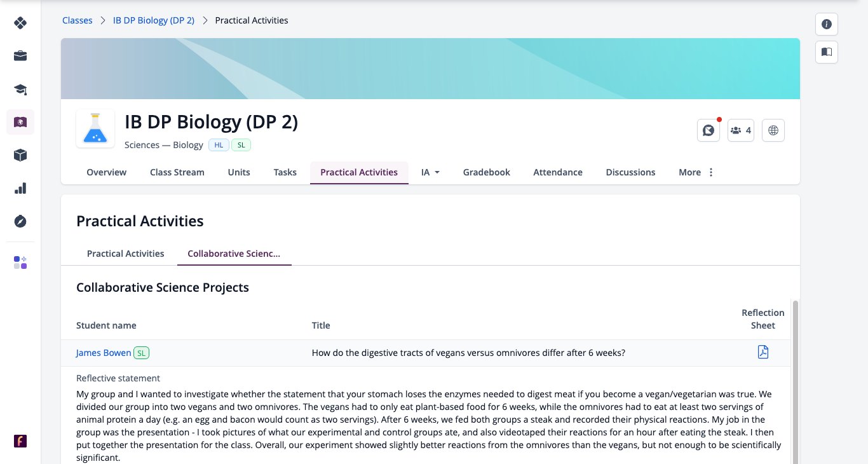The height and width of the screenshot is (464, 868).
Task: Expand the More menu
Action: (x=696, y=172)
